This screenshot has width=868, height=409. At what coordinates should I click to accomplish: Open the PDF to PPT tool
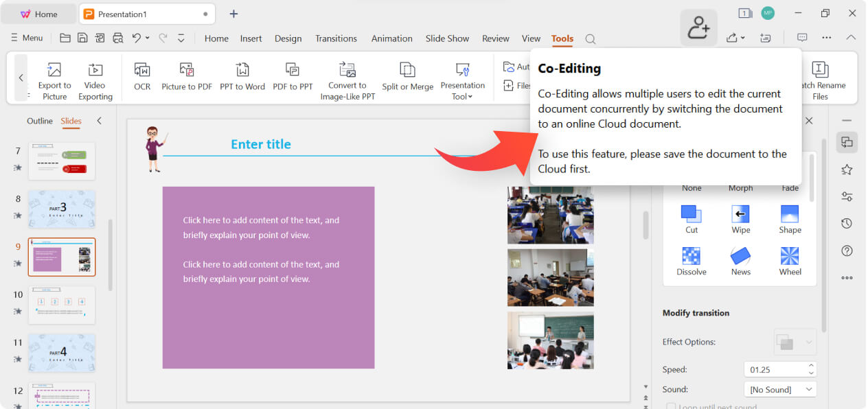click(x=293, y=78)
